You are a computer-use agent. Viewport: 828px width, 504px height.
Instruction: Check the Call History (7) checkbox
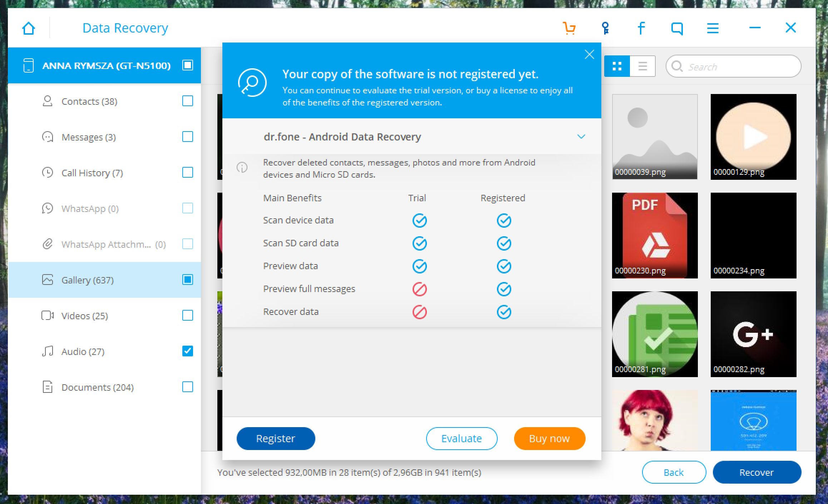188,172
